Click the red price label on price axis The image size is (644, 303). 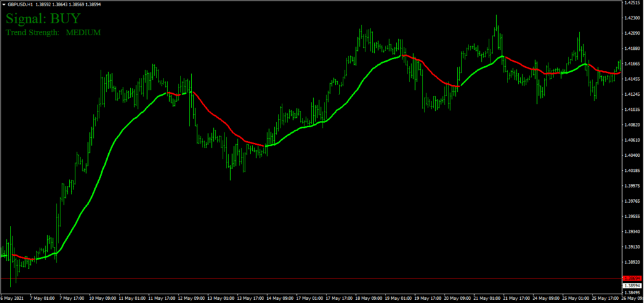click(x=631, y=278)
